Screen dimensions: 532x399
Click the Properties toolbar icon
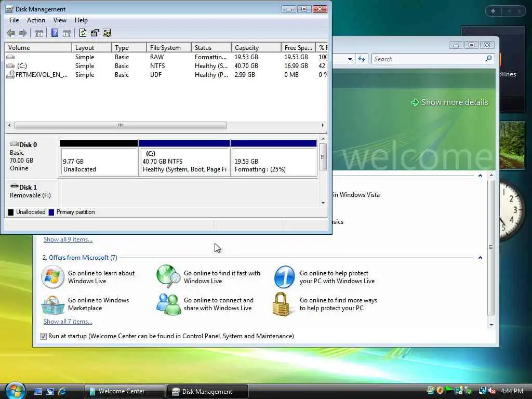pyautogui.click(x=95, y=33)
